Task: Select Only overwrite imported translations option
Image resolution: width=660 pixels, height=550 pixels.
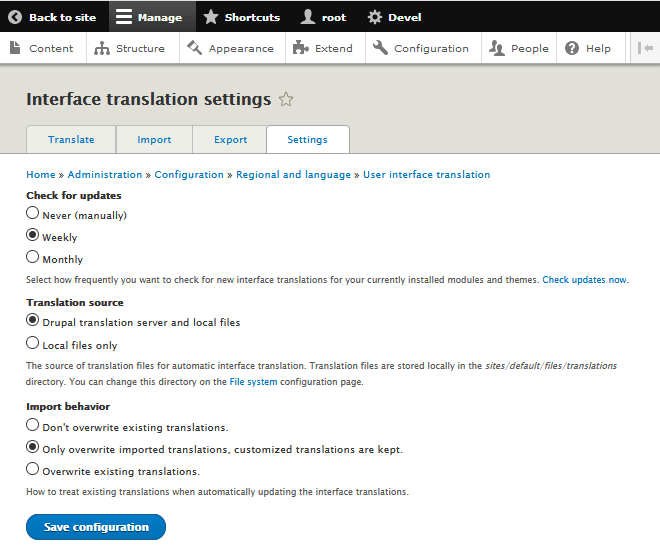Action: tap(32, 447)
